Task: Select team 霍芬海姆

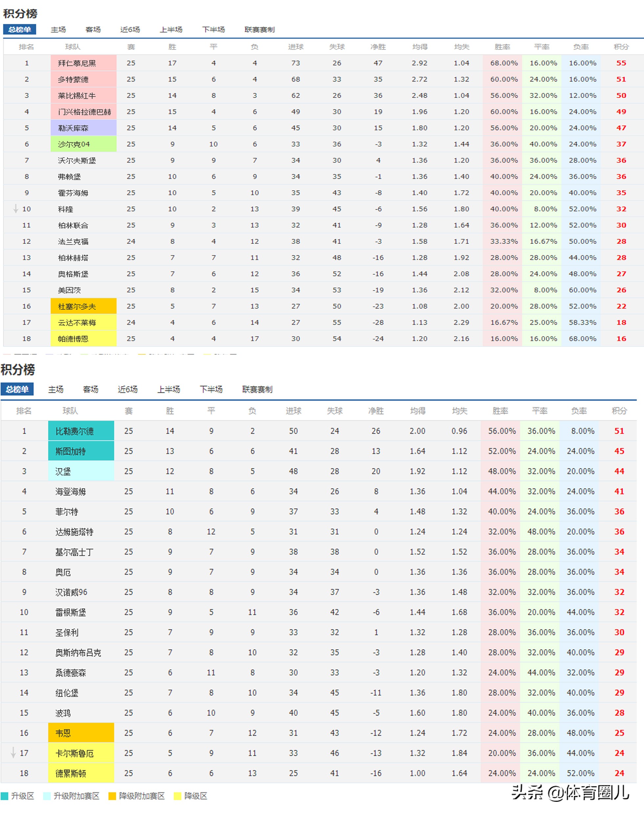Action: pos(73,193)
